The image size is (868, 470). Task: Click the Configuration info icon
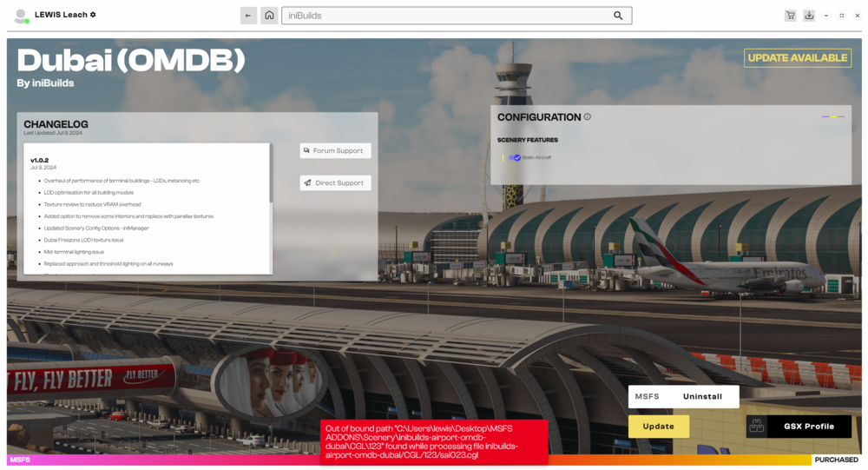(588, 117)
